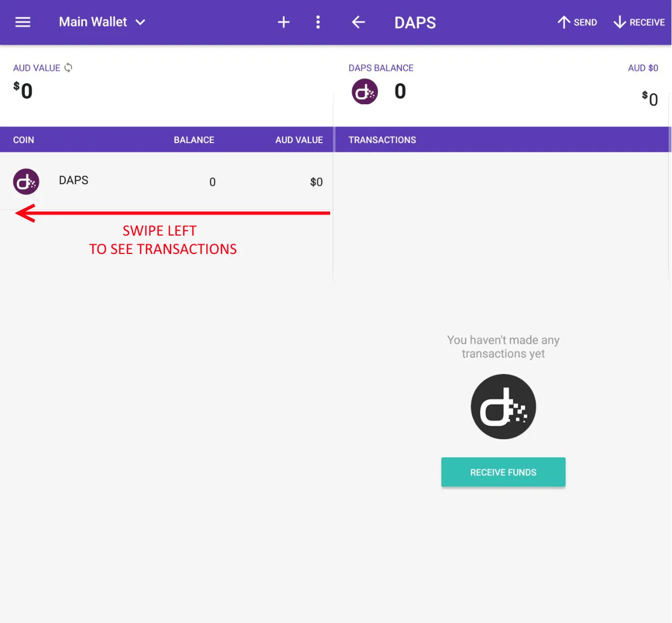Select the DAPS coin icon in list

coord(26,182)
